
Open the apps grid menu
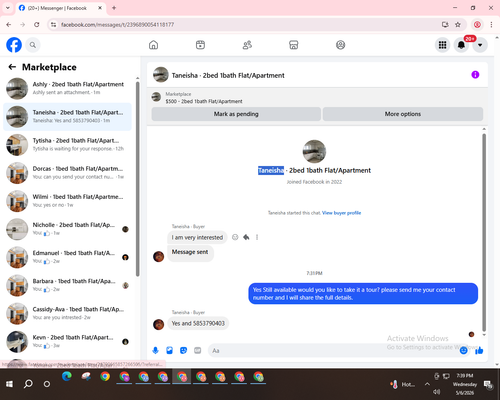click(442, 45)
